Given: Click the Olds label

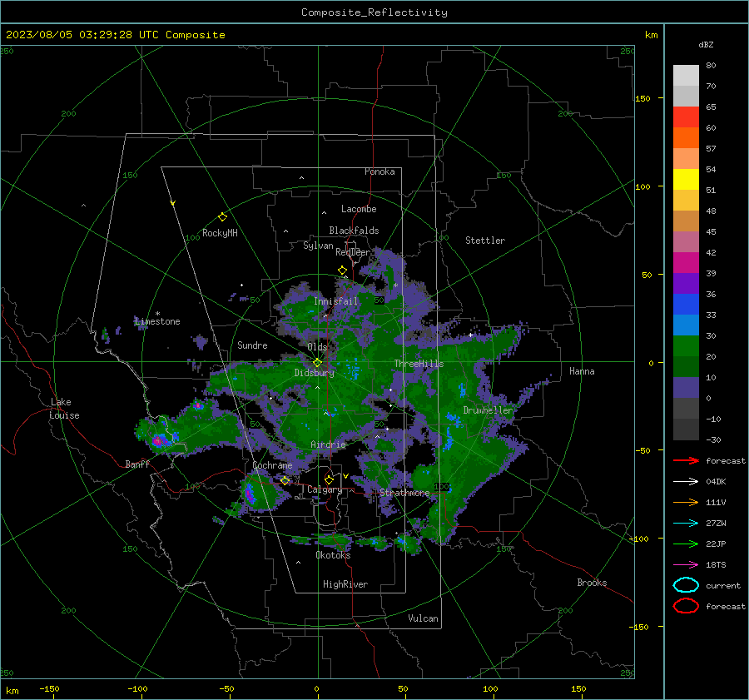Looking at the screenshot, I should [318, 347].
